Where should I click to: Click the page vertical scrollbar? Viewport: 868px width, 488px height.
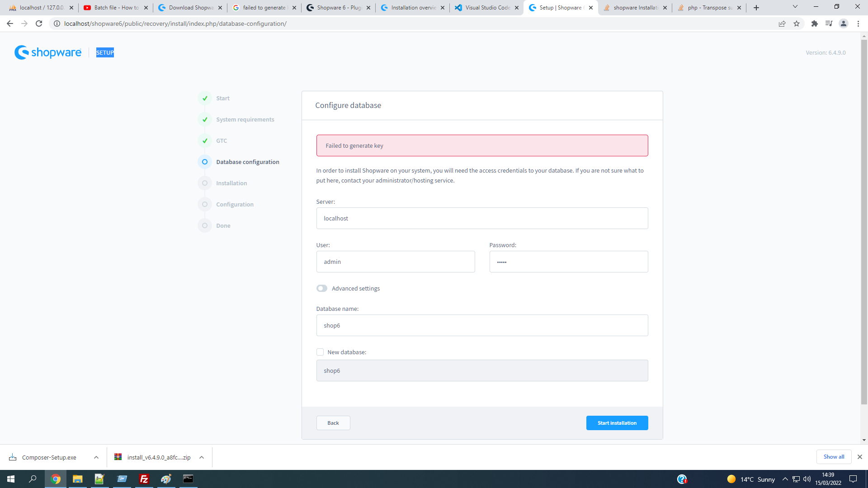pyautogui.click(x=864, y=221)
